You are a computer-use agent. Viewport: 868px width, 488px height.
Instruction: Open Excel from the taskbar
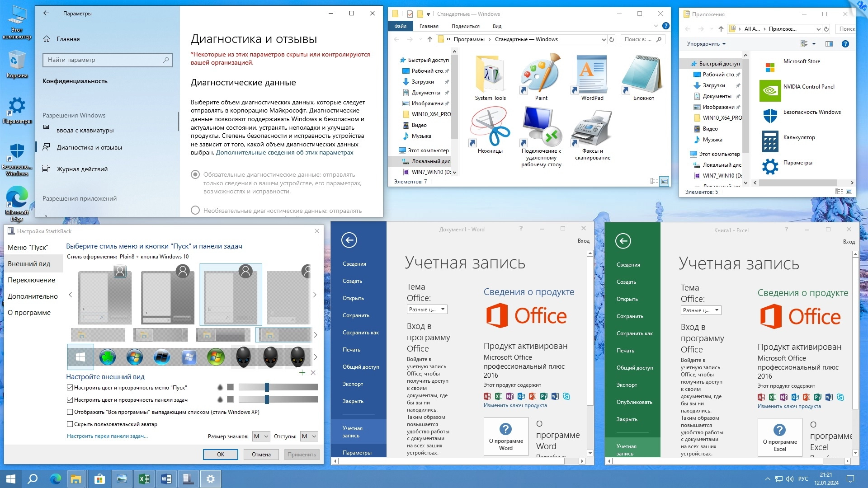coord(144,479)
